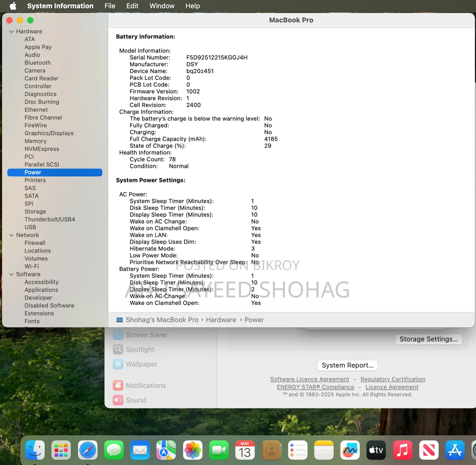The height and width of the screenshot is (465, 476).
Task: Open the Edit menu
Action: tap(132, 6)
